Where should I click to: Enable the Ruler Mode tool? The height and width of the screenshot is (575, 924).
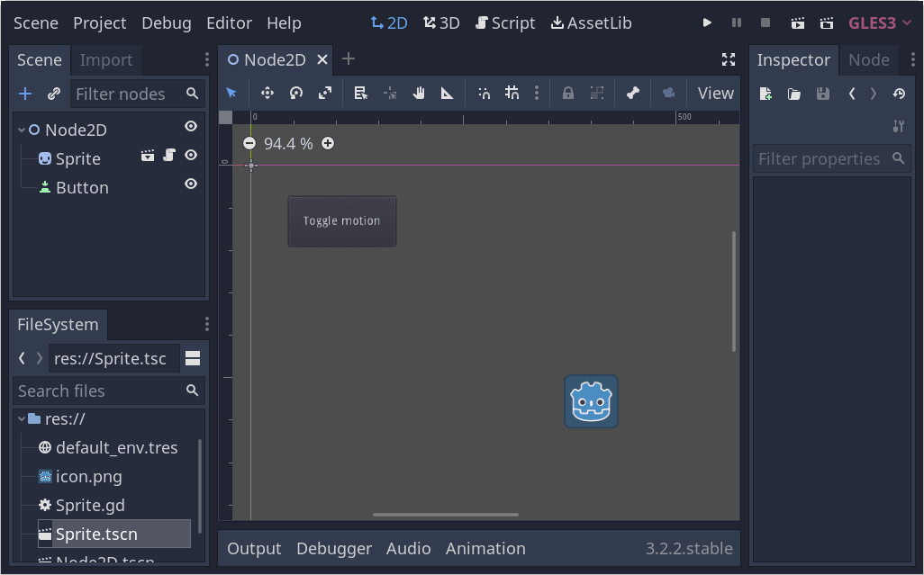[x=447, y=93]
